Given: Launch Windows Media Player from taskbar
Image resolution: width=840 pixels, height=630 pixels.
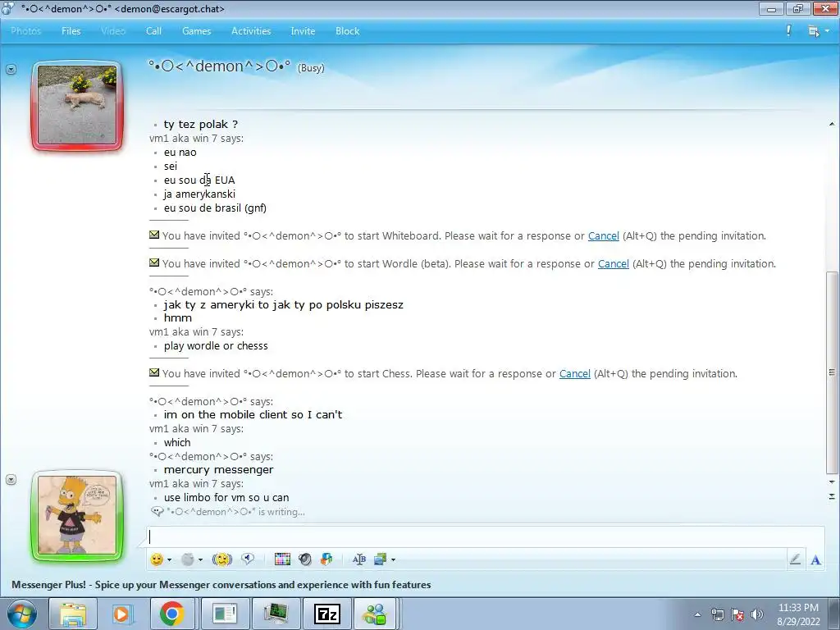Looking at the screenshot, I should pyautogui.click(x=122, y=614).
